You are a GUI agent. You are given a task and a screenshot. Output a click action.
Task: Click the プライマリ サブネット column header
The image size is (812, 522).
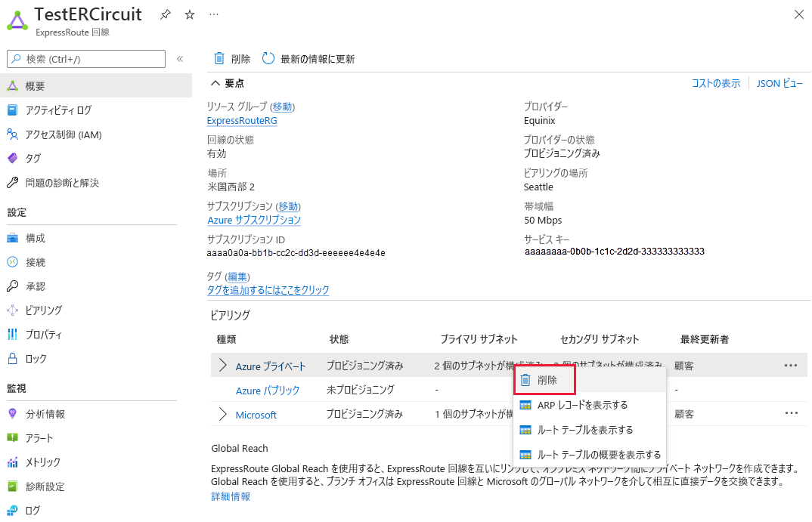[x=479, y=339]
